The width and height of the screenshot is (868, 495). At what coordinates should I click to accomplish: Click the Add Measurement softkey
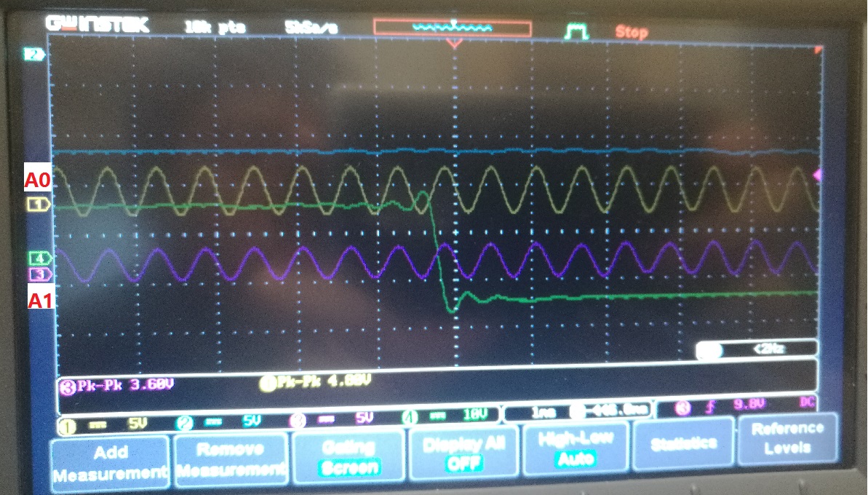pos(110,463)
